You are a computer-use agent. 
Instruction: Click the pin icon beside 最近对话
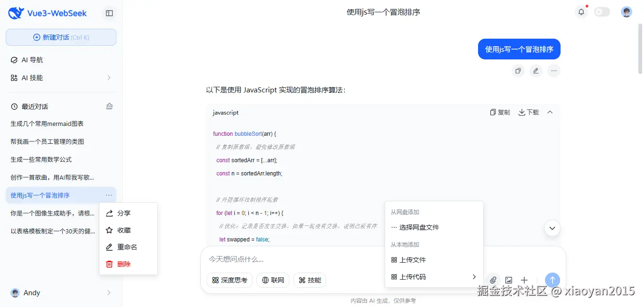(x=109, y=106)
